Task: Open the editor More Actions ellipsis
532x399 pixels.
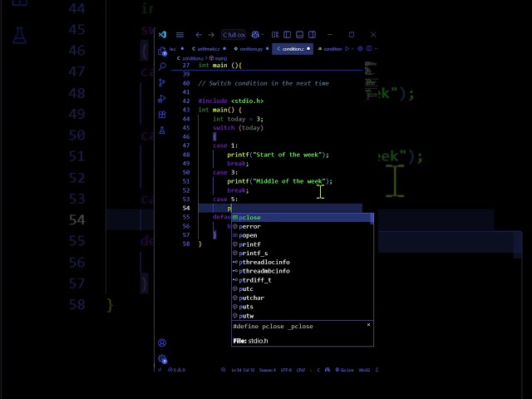Action: click(377, 48)
